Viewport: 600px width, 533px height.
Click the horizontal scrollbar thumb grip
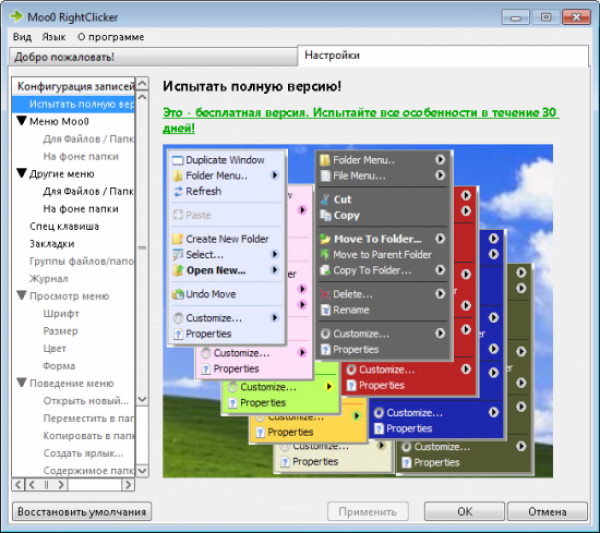(x=46, y=485)
